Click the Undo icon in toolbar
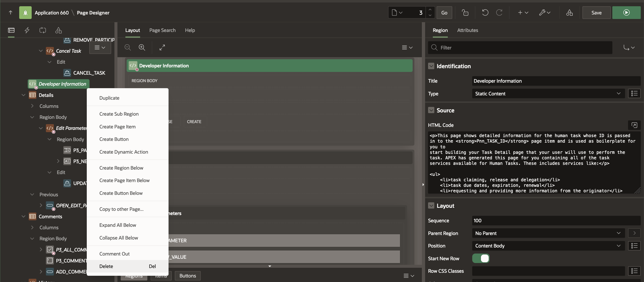The height and width of the screenshot is (282, 644). pos(485,12)
